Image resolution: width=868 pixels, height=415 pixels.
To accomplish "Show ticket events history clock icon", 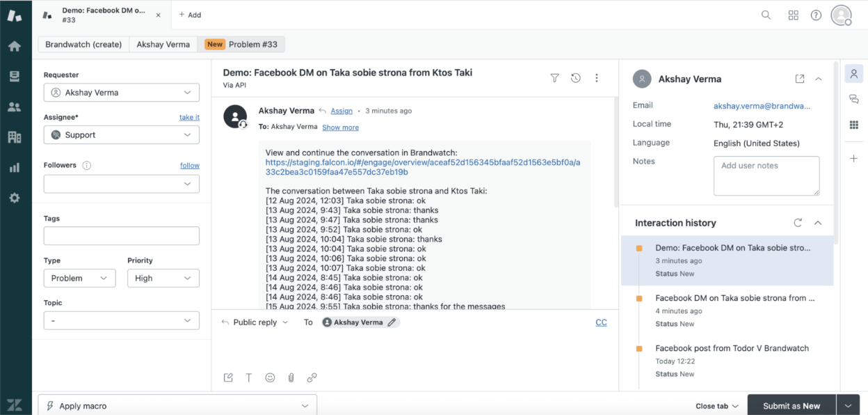I will [x=576, y=78].
